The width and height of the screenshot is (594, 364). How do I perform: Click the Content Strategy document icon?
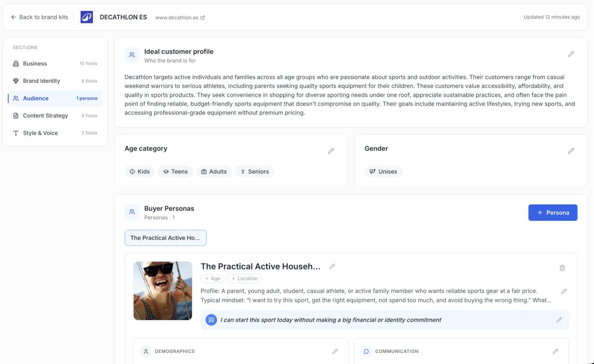[16, 116]
